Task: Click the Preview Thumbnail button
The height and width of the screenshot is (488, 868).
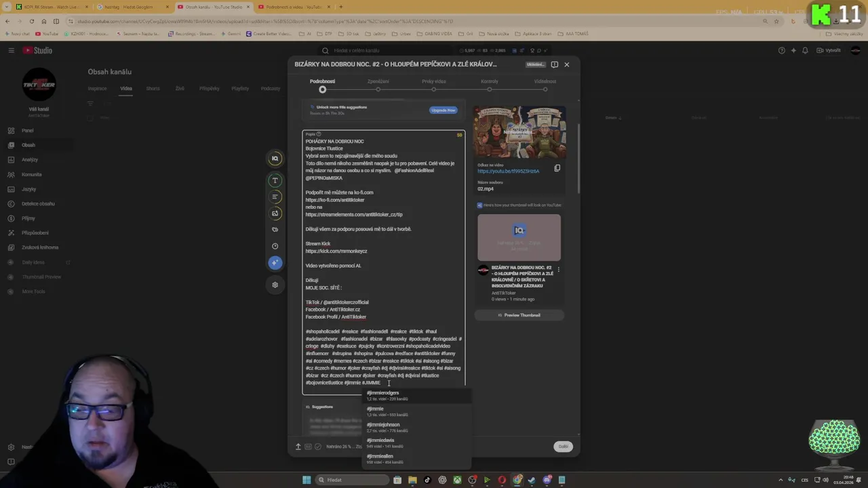Action: click(519, 315)
